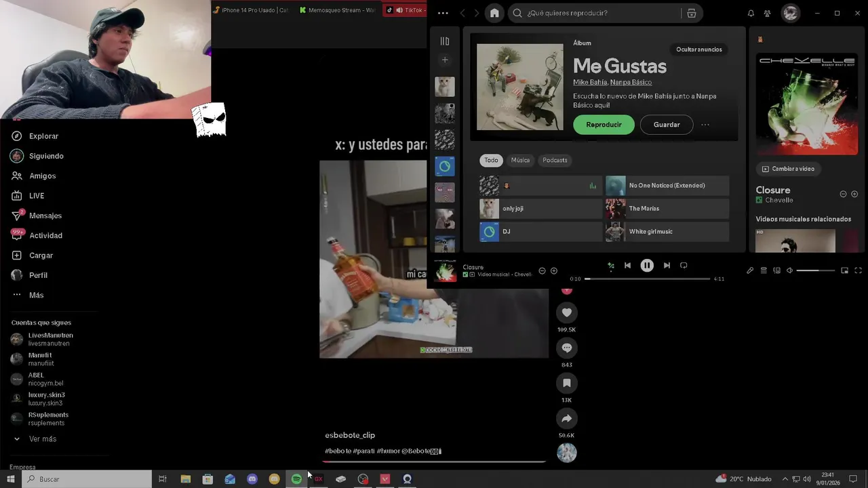Click the green Reproducir button

(604, 125)
